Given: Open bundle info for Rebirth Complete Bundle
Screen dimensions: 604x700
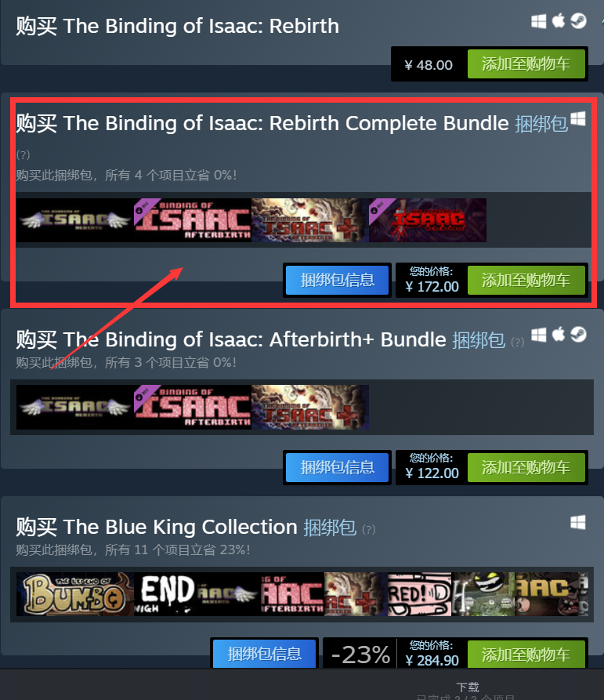Looking at the screenshot, I should tap(337, 280).
